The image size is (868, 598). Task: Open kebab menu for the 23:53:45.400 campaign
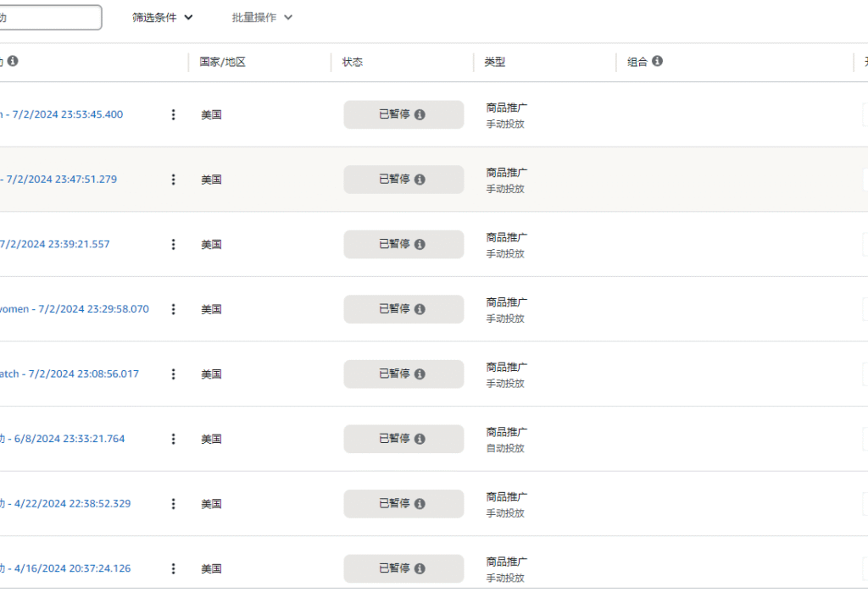pyautogui.click(x=174, y=114)
